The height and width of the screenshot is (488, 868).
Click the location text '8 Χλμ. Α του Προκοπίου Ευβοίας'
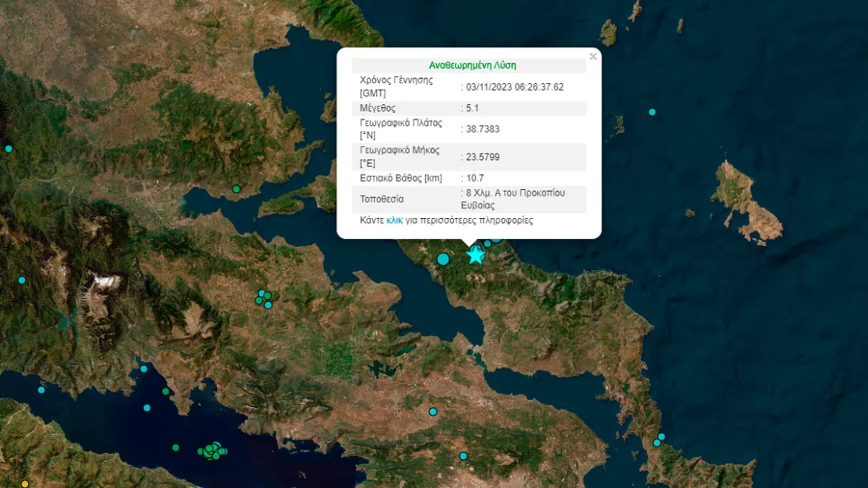pyautogui.click(x=514, y=199)
